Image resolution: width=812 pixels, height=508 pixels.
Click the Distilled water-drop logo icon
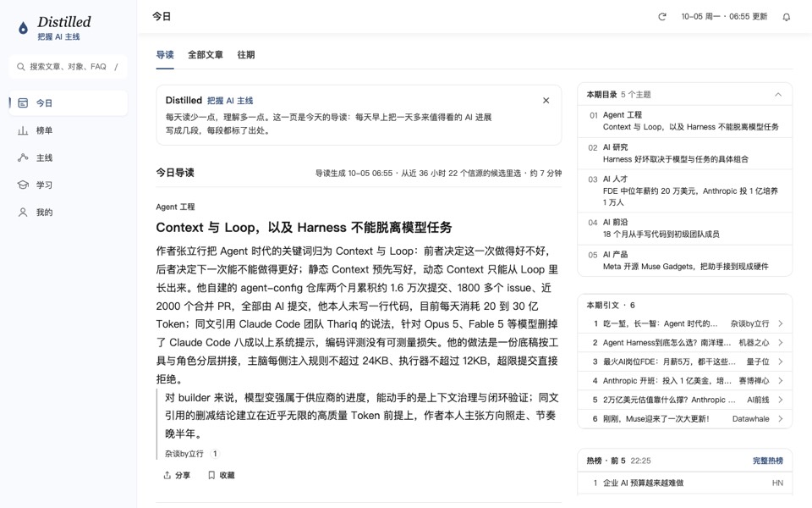point(23,27)
